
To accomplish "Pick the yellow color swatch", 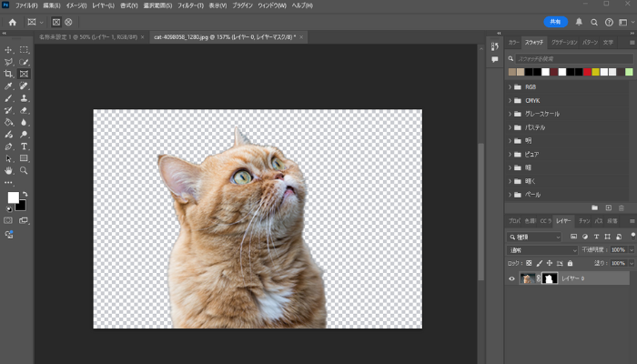I will [x=595, y=72].
